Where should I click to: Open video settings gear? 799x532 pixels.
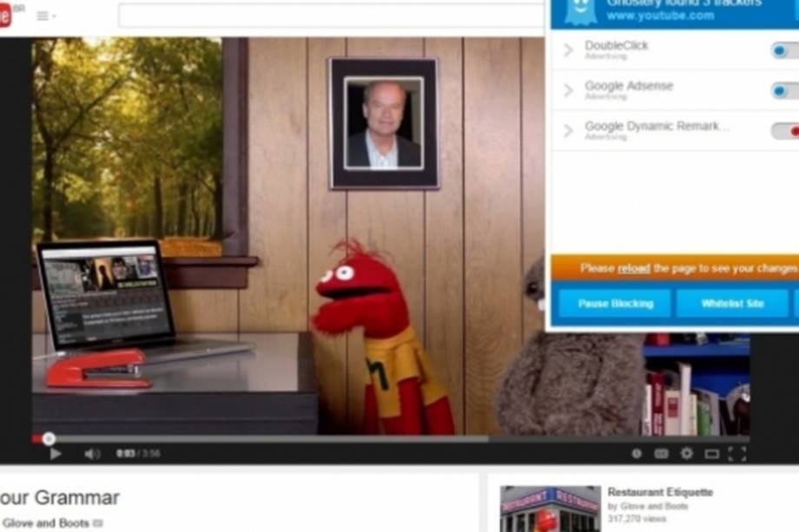(686, 453)
